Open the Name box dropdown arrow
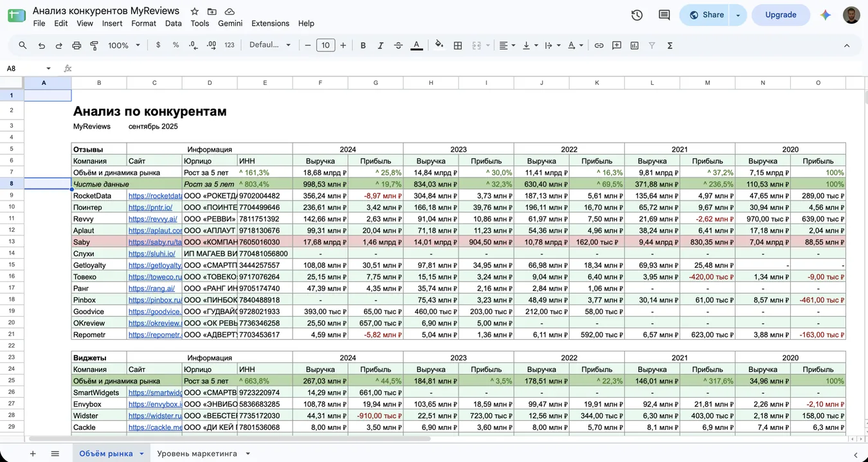 [x=48, y=69]
